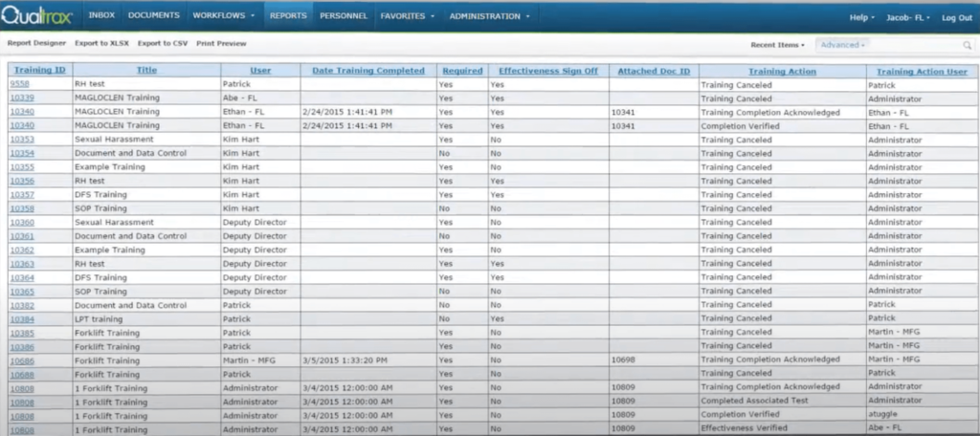
Task: Open training ID 10382 link
Action: [22, 305]
